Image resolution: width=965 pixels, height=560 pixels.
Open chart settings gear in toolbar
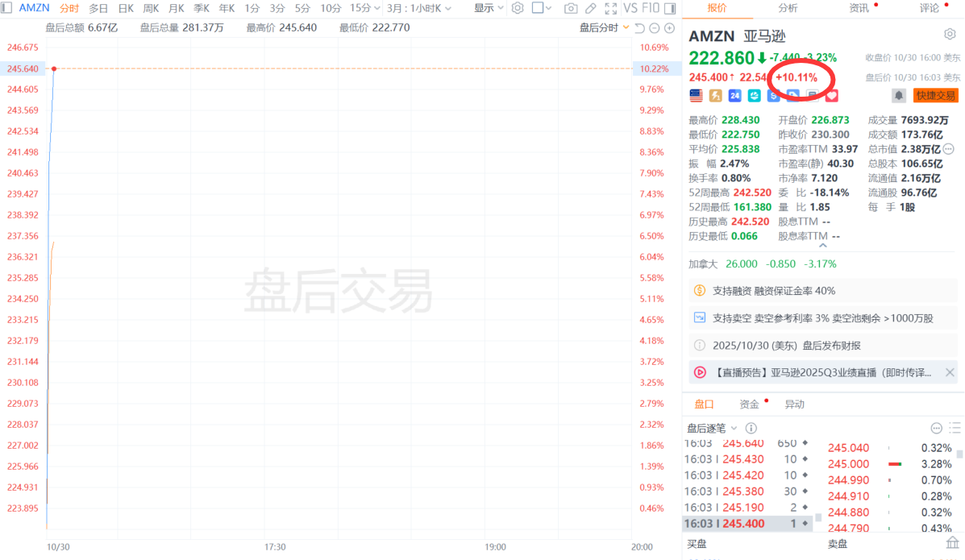pos(518,8)
